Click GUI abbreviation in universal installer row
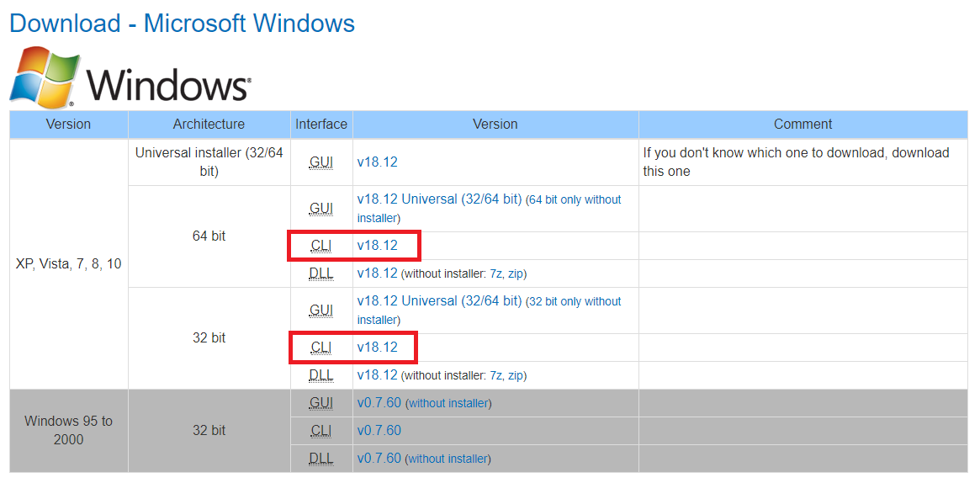 tap(321, 162)
